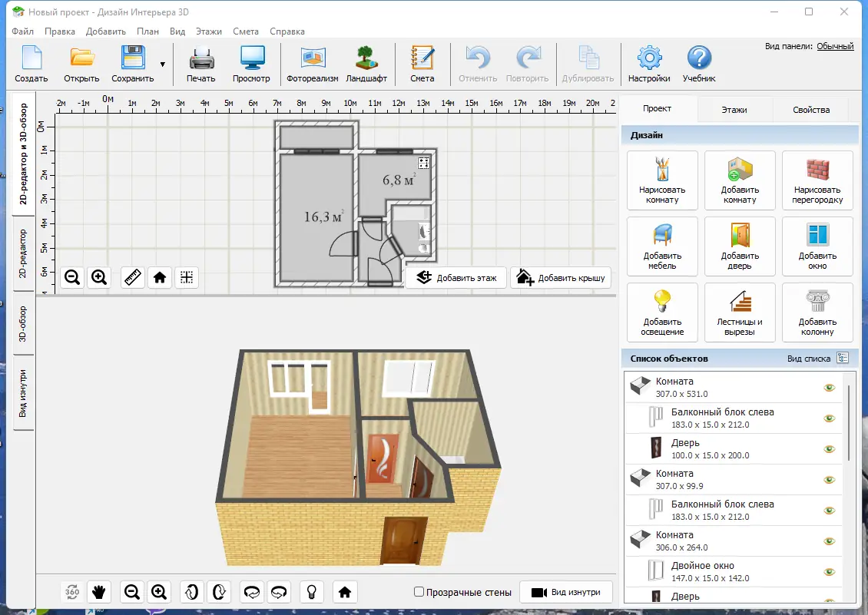Open the Учебник tutorial
Viewport: 868px width, 615px height.
click(x=699, y=64)
